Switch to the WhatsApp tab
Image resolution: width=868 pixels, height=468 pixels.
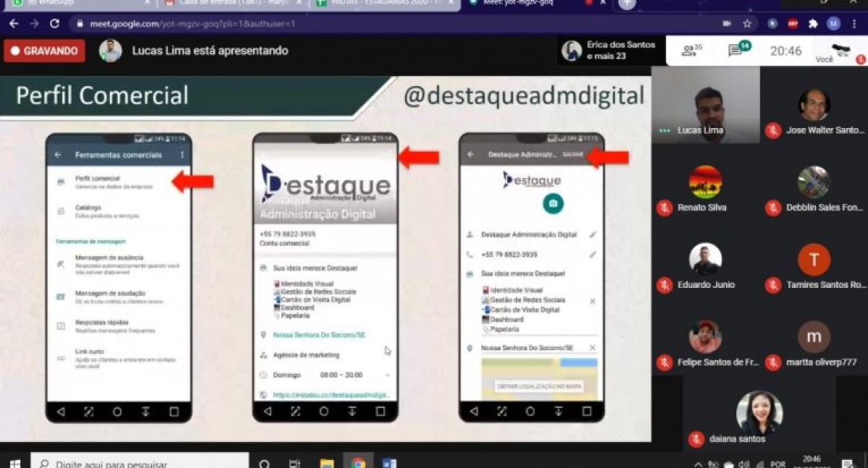tap(81, 4)
